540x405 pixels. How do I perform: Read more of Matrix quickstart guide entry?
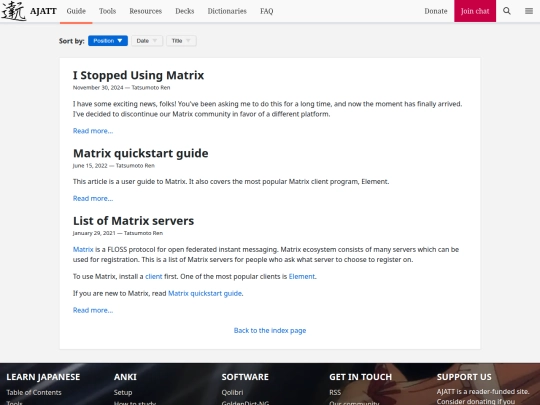pyautogui.click(x=93, y=198)
